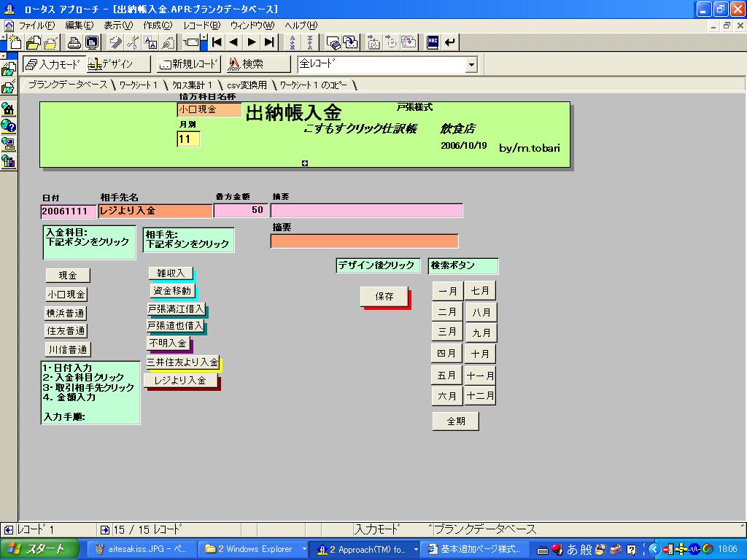Switch to ワークシート 1 のコピー tab
The width and height of the screenshot is (747, 560).
point(314,85)
